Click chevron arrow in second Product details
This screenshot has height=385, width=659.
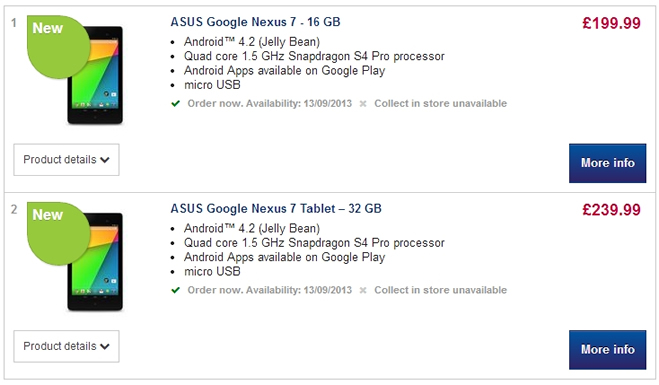[105, 347]
